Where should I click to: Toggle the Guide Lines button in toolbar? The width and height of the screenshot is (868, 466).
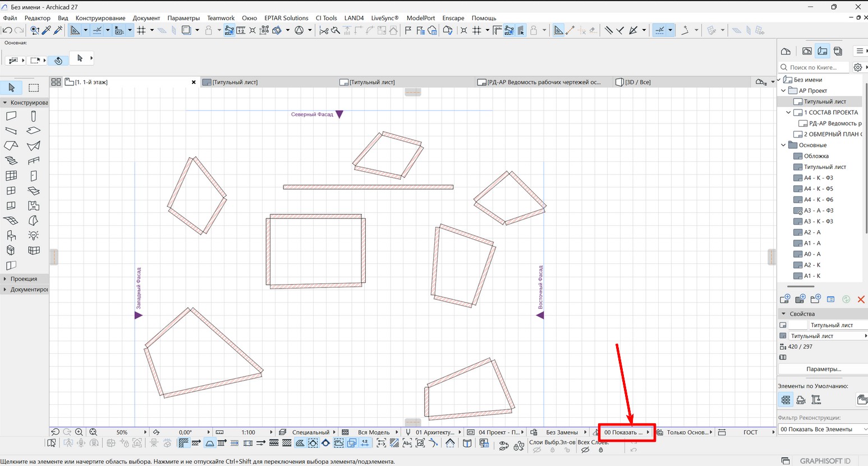pyautogui.click(x=75, y=30)
